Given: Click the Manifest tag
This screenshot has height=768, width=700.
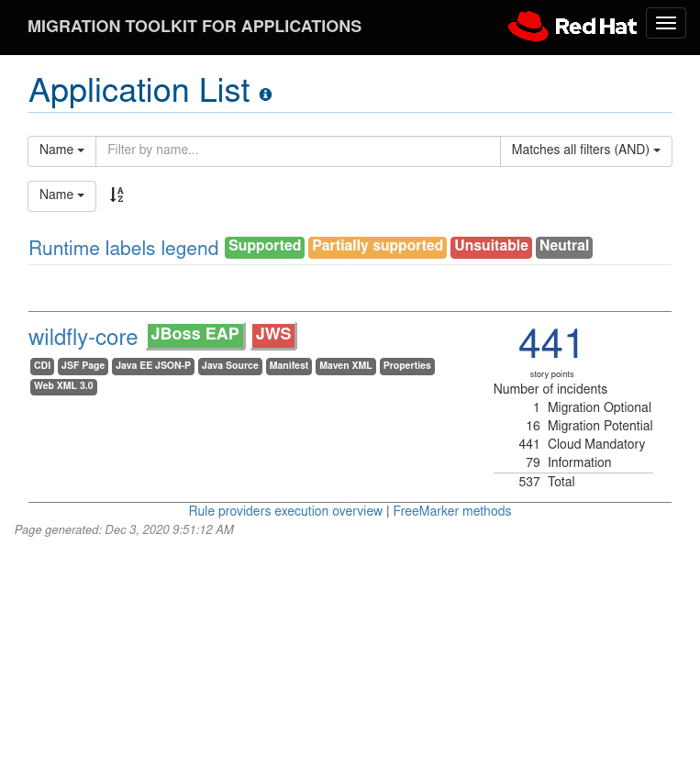Looking at the screenshot, I should 289,366.
